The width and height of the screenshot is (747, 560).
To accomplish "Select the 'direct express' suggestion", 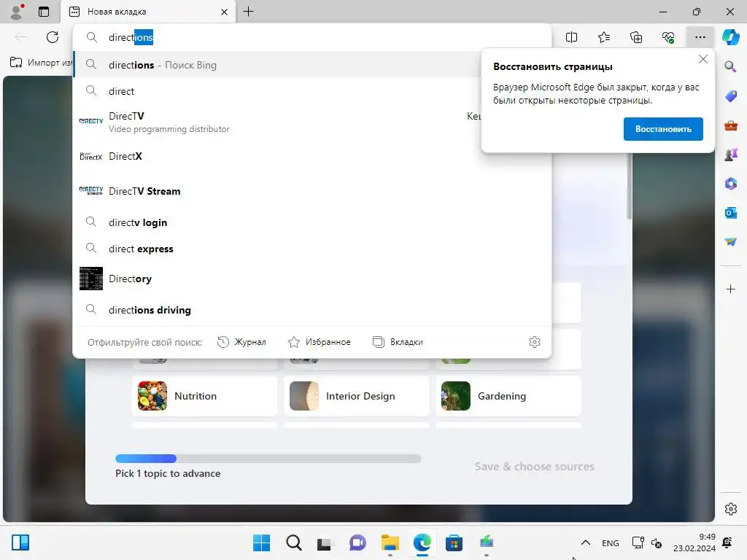I will [x=312, y=249].
